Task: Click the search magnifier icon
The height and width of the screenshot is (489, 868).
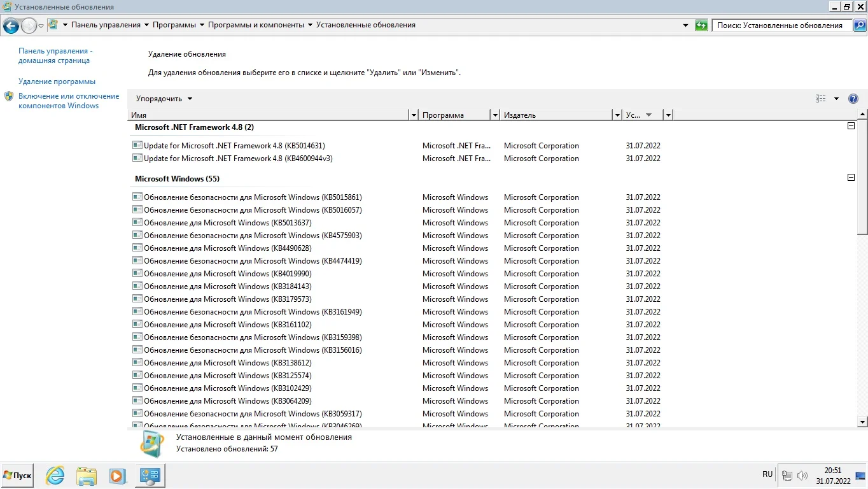Action: (859, 25)
